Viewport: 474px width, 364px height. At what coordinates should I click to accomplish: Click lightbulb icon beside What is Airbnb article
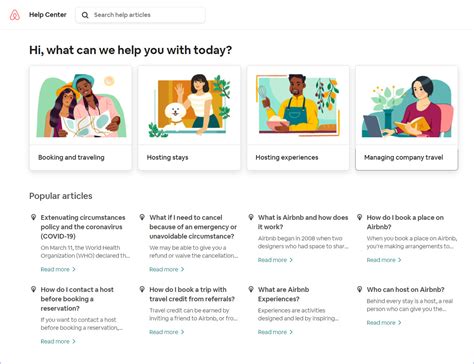tap(251, 217)
